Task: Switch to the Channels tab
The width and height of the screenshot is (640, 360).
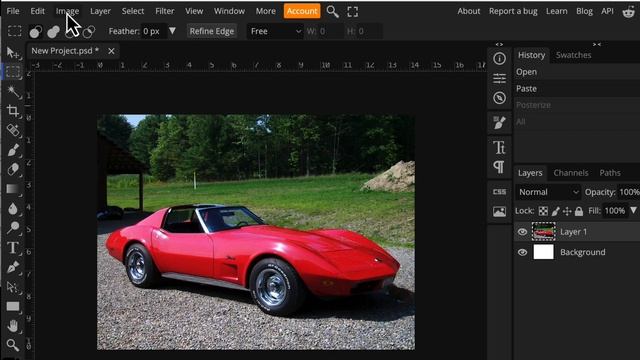Action: [x=571, y=173]
